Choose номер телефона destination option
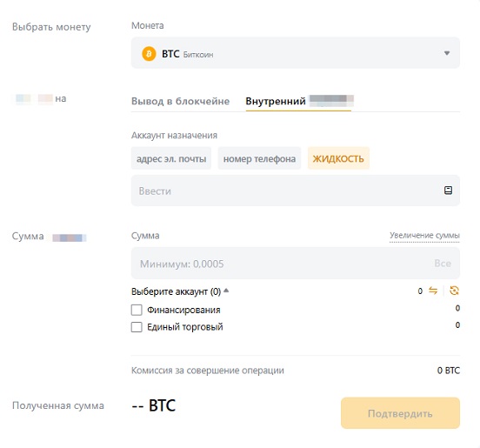Screen dimensions: 480x448 point(259,158)
